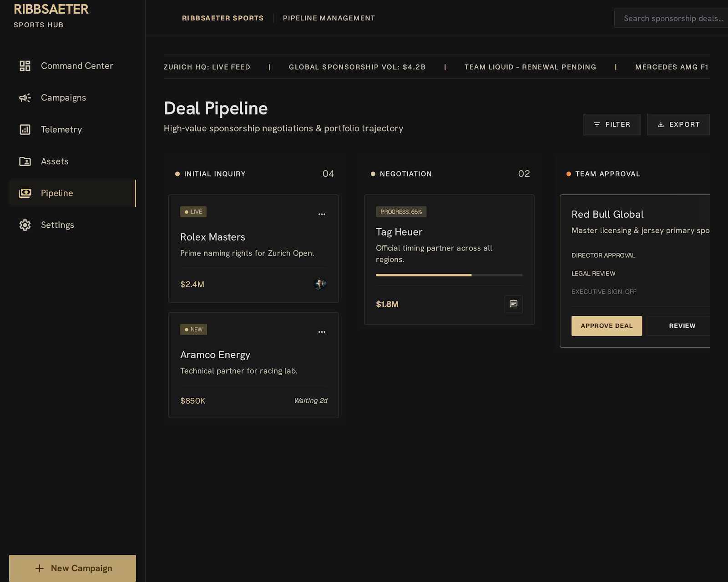Viewport: 728px width, 582px height.
Task: Click the DIRECTOR APPROVAL step
Action: pyautogui.click(x=603, y=256)
